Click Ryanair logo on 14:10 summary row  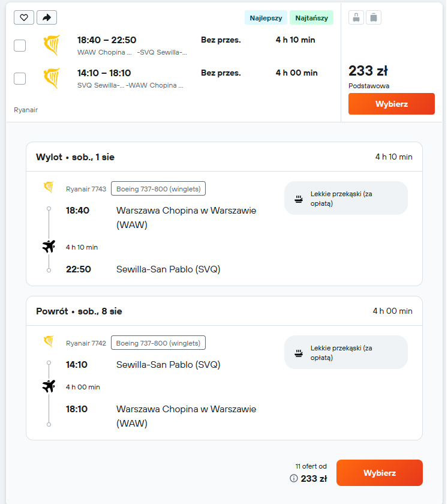(52, 78)
